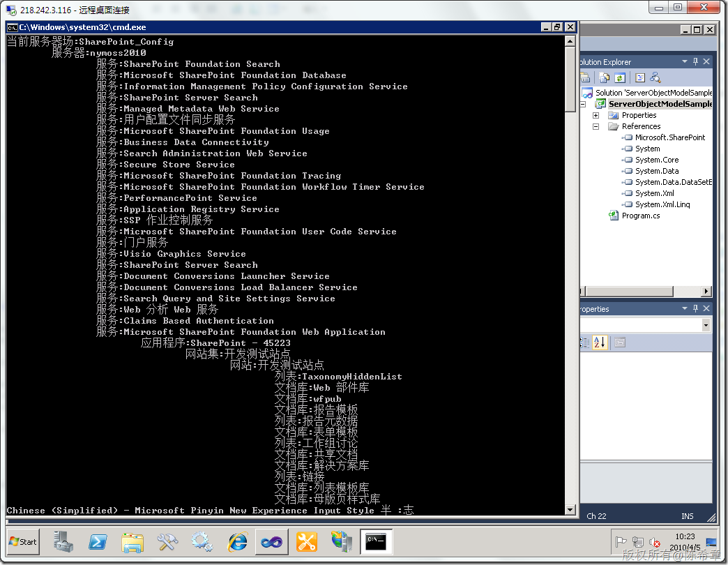Select the System.Xml reference
This screenshot has width=728, height=565.
654,193
